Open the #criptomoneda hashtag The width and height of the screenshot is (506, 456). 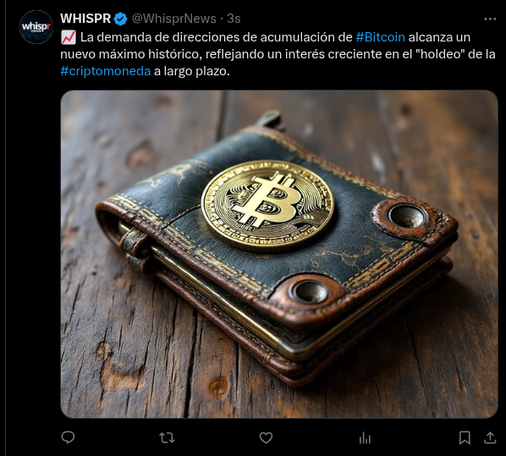(x=105, y=71)
